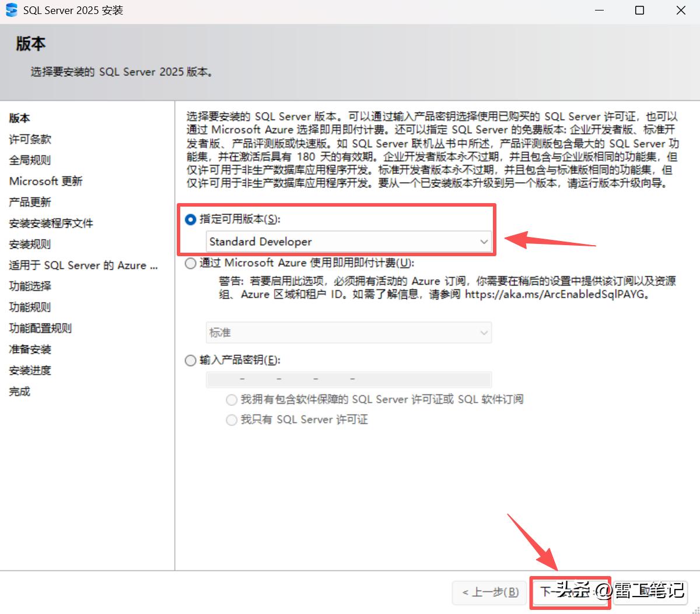
Task: Select the 指定可用版本(S) radio button
Action: 190,219
